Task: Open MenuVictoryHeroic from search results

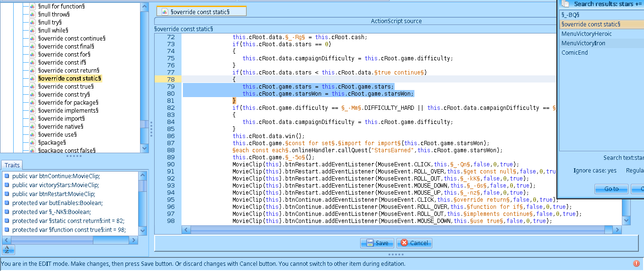Action: [x=586, y=33]
